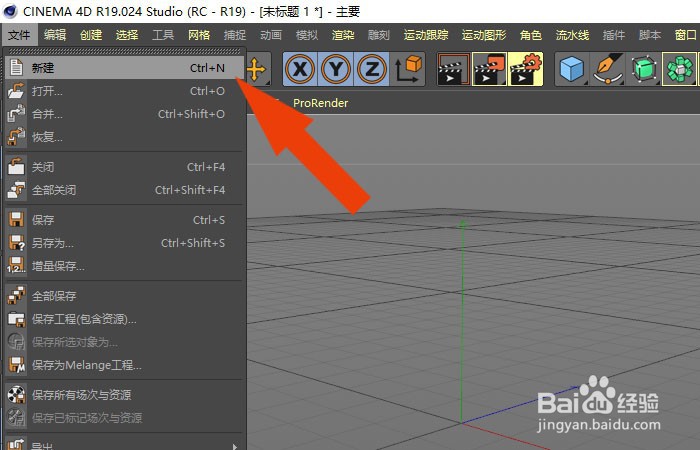Click the file menu tear-off grip
The image size is (700, 450).
[x=125, y=51]
